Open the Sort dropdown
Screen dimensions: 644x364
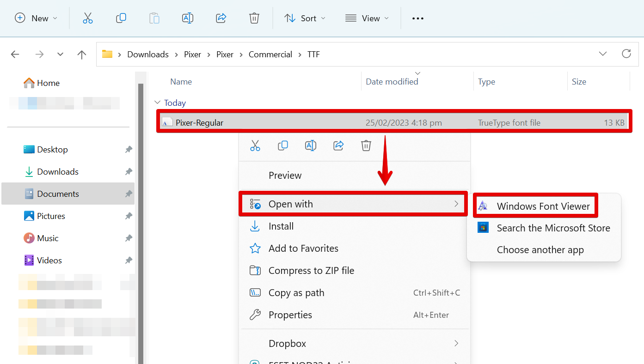pos(305,18)
